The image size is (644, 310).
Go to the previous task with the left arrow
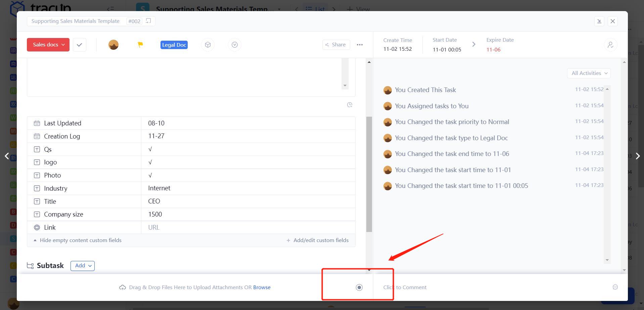tap(7, 156)
